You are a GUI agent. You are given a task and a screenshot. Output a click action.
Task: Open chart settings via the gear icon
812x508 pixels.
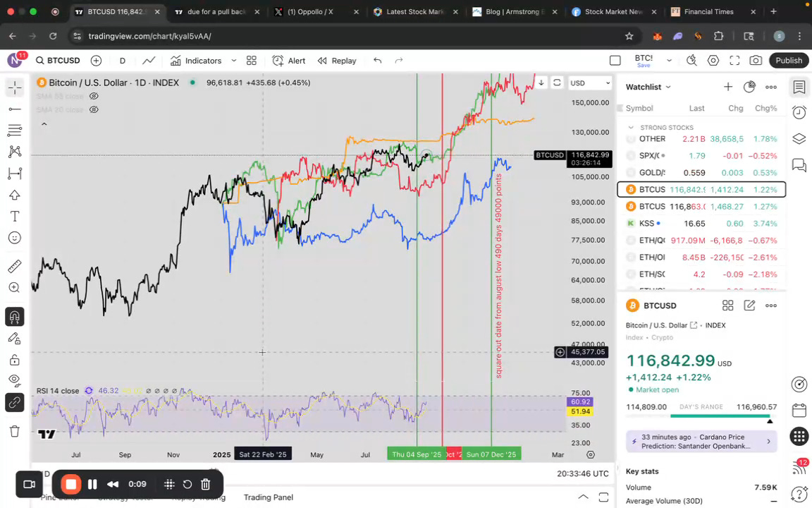coord(713,60)
